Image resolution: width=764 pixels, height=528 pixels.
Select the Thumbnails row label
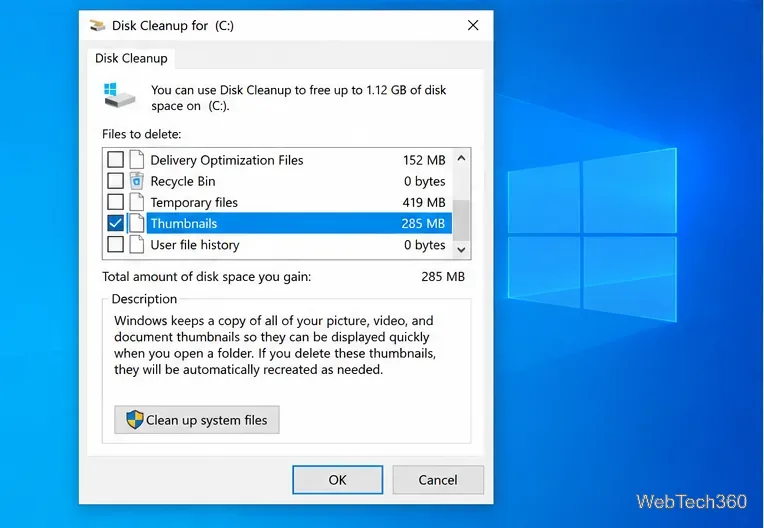[184, 224]
